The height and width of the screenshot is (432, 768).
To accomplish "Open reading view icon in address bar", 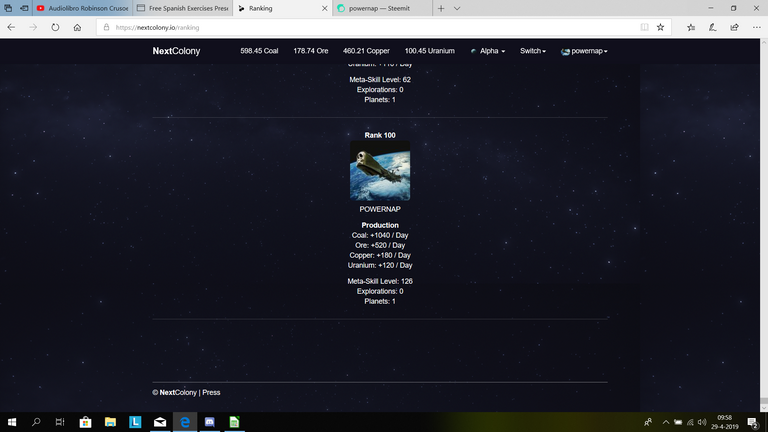I will click(645, 27).
